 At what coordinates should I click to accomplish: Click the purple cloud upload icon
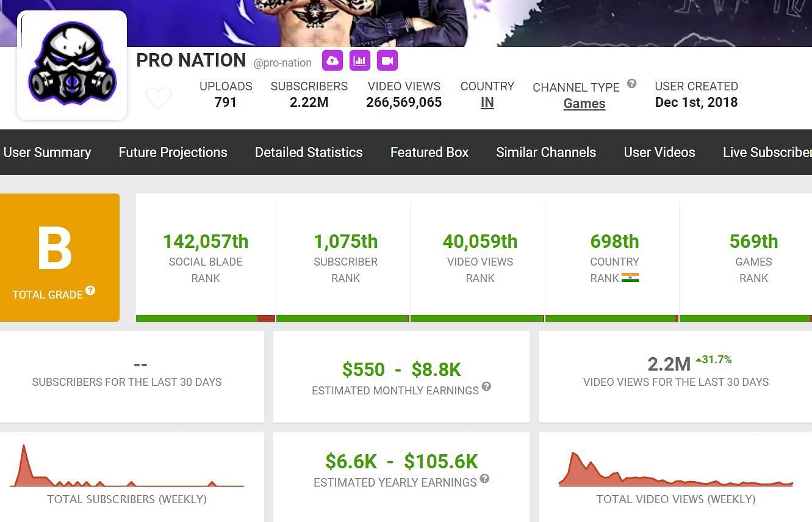tap(332, 60)
